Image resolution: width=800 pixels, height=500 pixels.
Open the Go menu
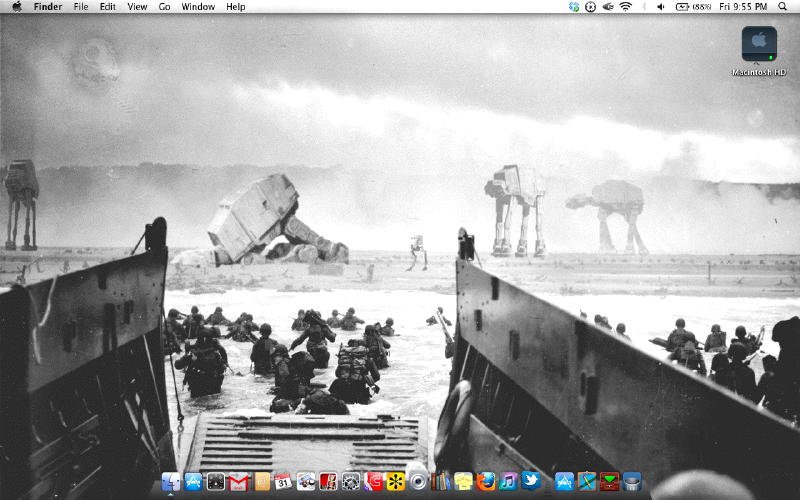(164, 7)
